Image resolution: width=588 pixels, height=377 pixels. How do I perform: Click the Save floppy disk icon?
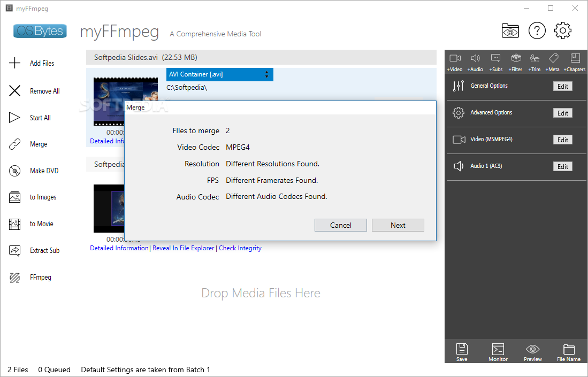pyautogui.click(x=462, y=349)
